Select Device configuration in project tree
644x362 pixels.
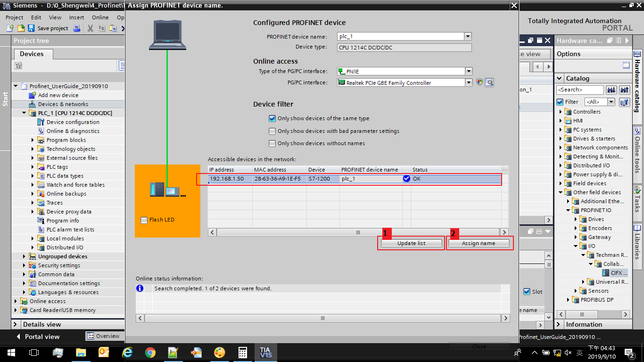coord(73,122)
